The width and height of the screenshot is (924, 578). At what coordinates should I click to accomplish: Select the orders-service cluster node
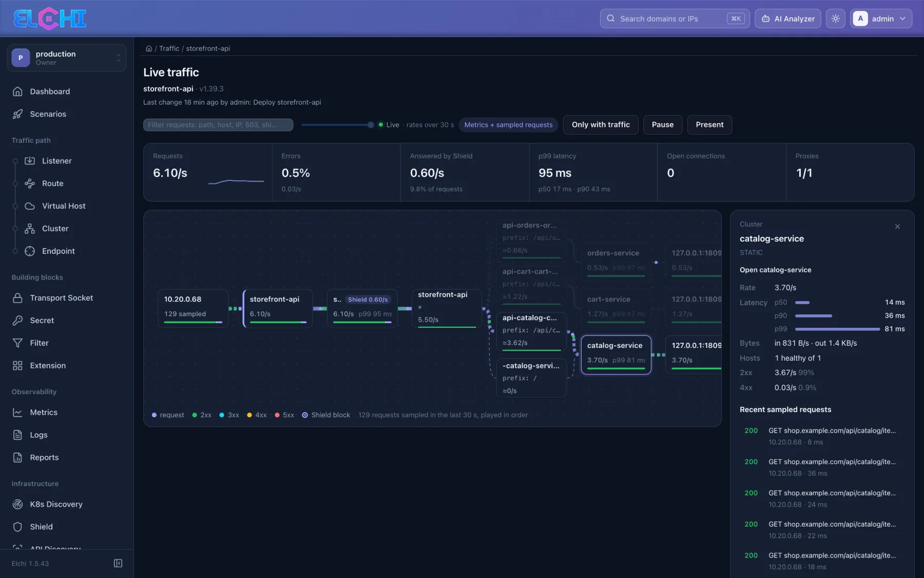[616, 262]
